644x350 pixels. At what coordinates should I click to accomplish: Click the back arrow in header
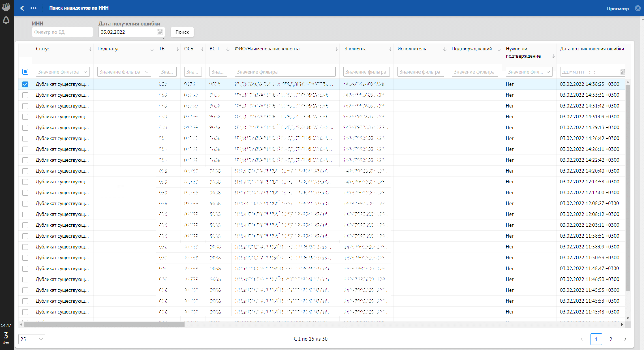[x=22, y=8]
